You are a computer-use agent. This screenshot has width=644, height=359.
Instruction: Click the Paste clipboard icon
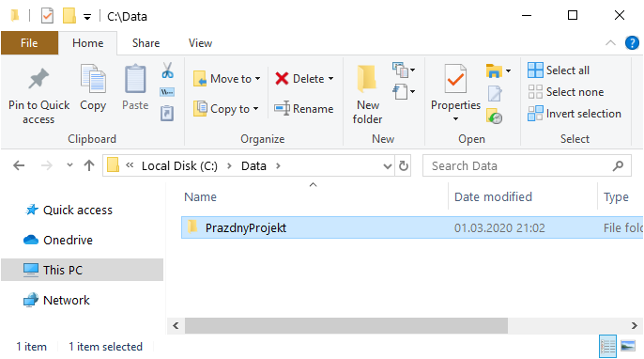(135, 79)
